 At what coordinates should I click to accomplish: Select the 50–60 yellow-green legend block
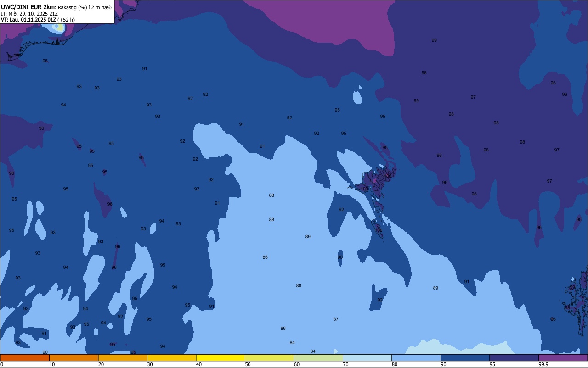click(269, 357)
